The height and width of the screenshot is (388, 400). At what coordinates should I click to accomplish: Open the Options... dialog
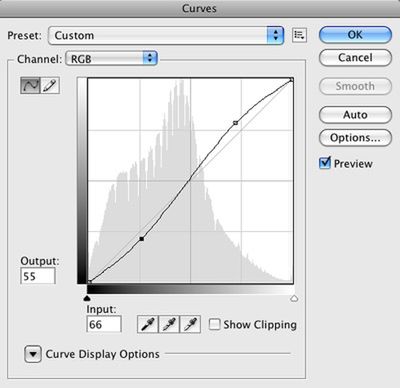click(355, 138)
